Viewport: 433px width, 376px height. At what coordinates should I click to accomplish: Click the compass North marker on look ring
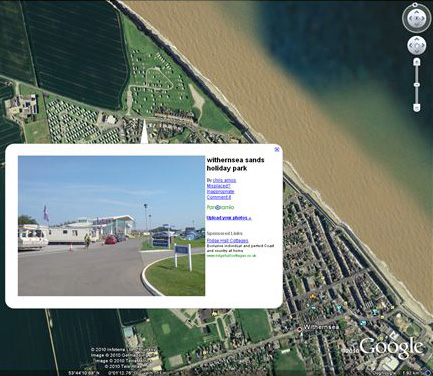(x=415, y=5)
